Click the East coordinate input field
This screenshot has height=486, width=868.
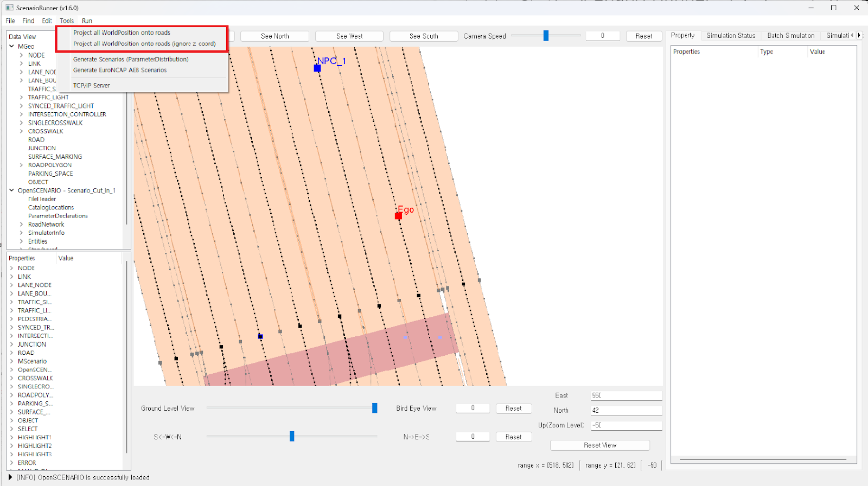[626, 395]
